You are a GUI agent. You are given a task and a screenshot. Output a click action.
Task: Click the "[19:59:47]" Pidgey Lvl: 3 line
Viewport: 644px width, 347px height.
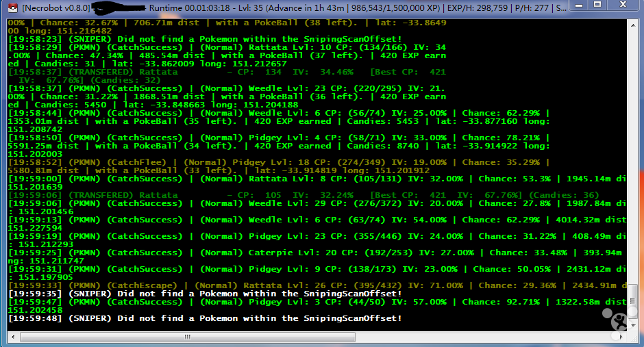[317, 301]
